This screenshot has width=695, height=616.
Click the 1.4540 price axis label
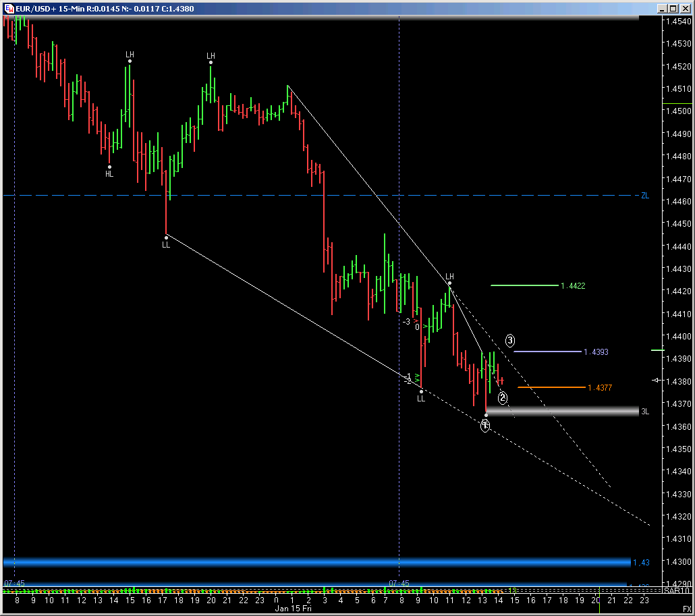[x=679, y=22]
